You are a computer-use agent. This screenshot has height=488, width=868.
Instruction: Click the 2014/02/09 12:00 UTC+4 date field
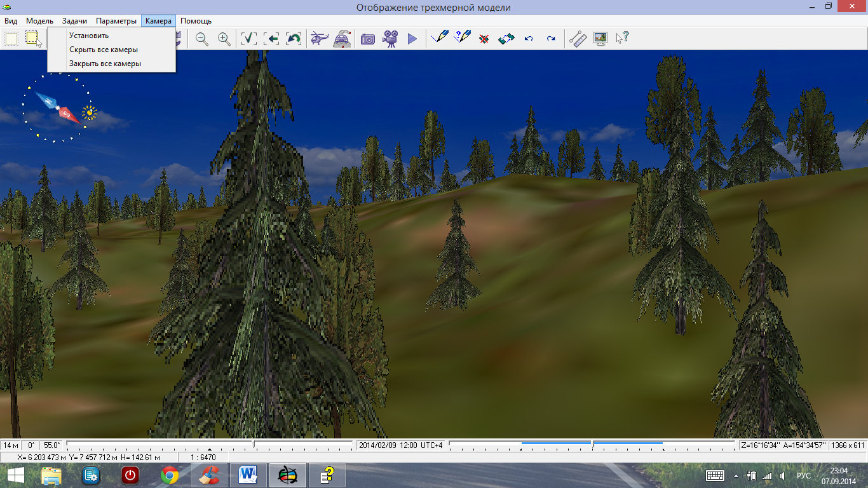click(x=400, y=445)
